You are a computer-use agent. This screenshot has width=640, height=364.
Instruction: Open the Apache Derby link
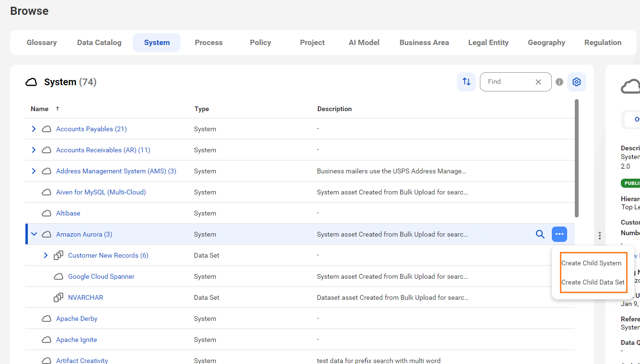[77, 318]
